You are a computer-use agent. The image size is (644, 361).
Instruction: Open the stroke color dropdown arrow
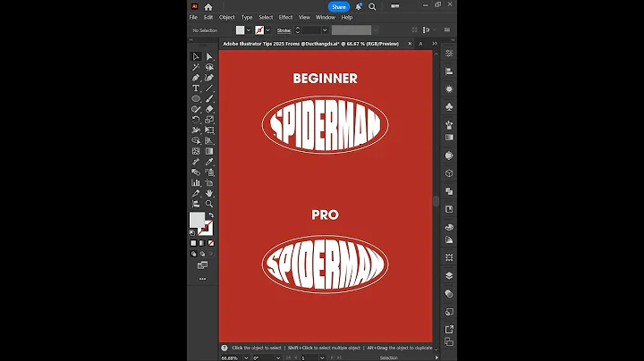coord(267,30)
